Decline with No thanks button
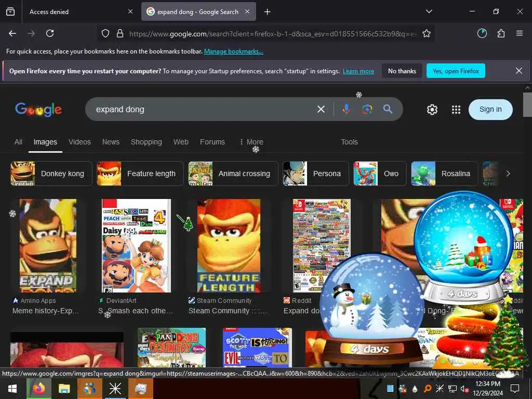532x399 pixels. [x=402, y=71]
